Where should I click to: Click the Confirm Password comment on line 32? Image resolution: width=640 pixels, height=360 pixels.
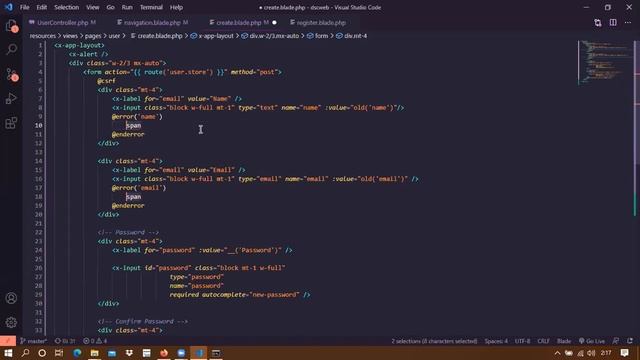(x=143, y=321)
